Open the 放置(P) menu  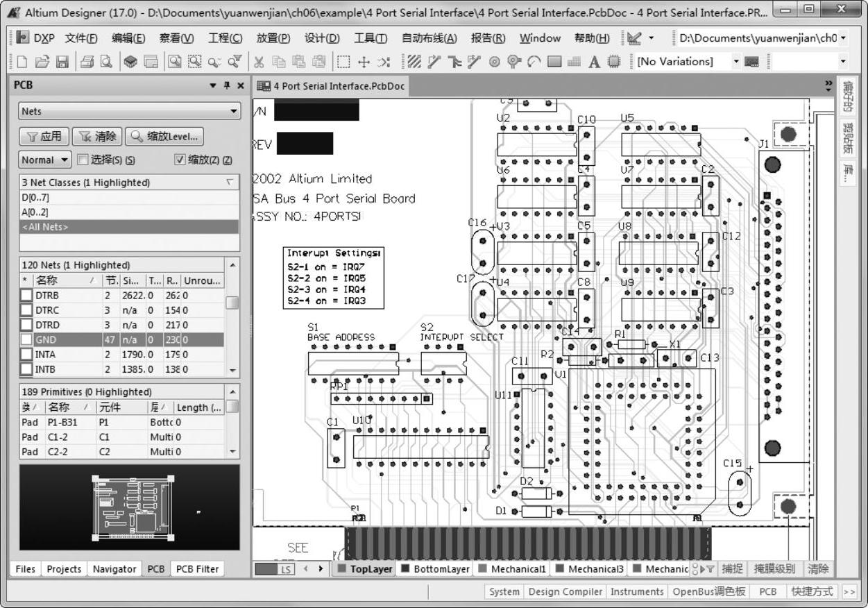(273, 38)
